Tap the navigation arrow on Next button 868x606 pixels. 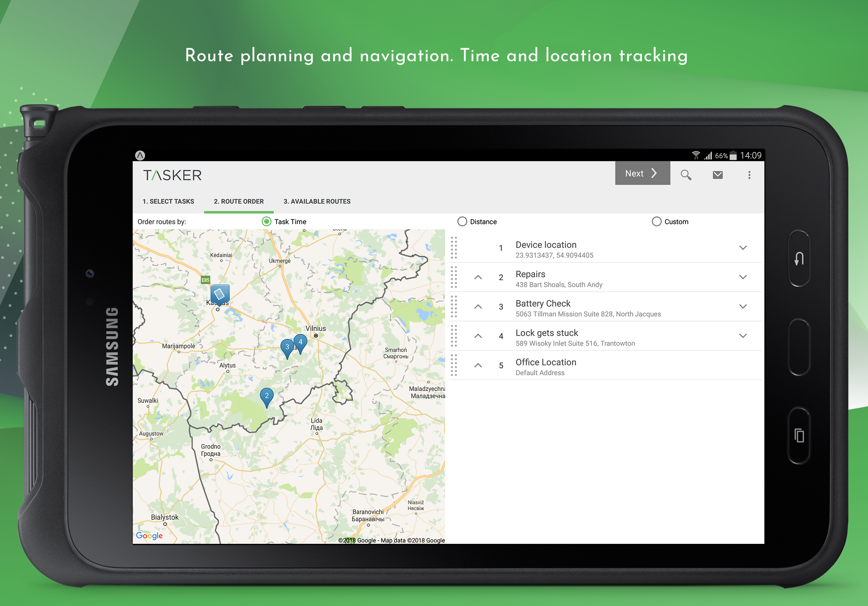[654, 173]
